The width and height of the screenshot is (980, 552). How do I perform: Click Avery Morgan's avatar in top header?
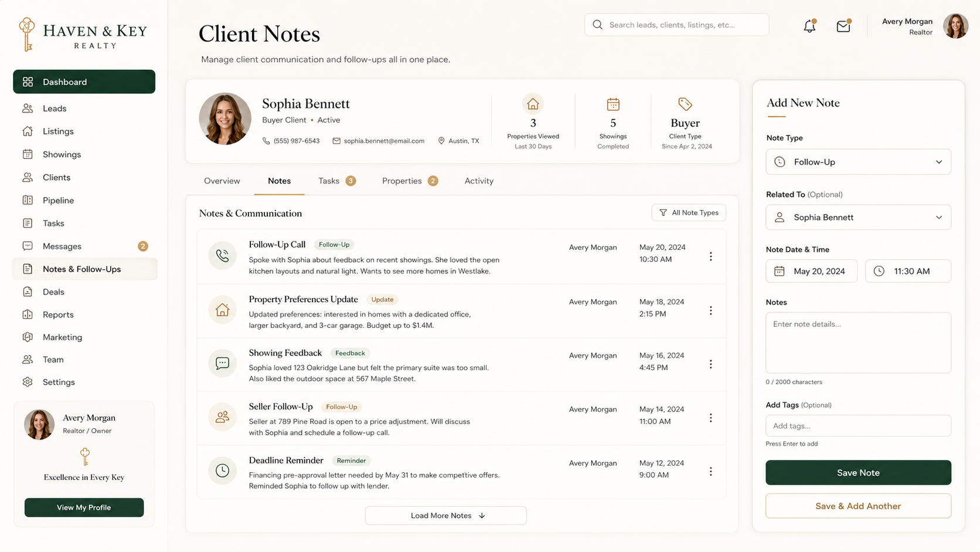pos(955,26)
